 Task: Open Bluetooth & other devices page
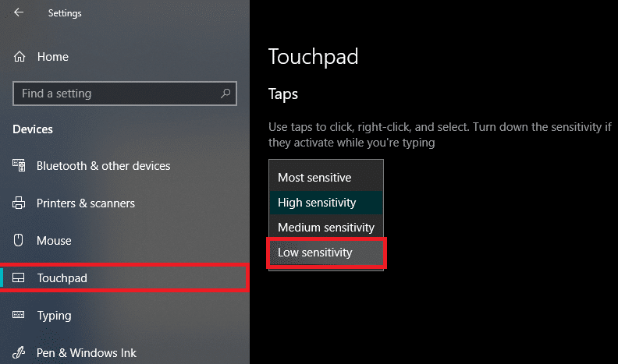click(103, 166)
